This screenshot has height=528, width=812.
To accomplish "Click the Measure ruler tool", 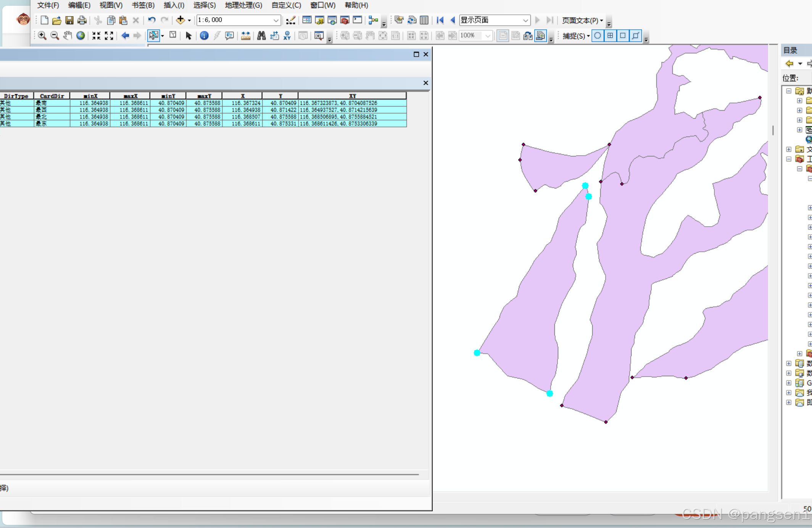I will click(245, 35).
